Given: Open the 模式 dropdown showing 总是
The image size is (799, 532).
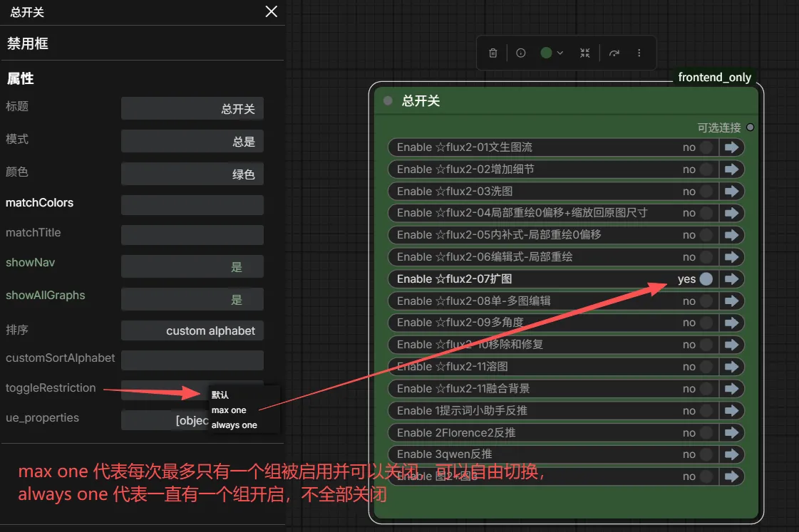Looking at the screenshot, I should pyautogui.click(x=192, y=141).
